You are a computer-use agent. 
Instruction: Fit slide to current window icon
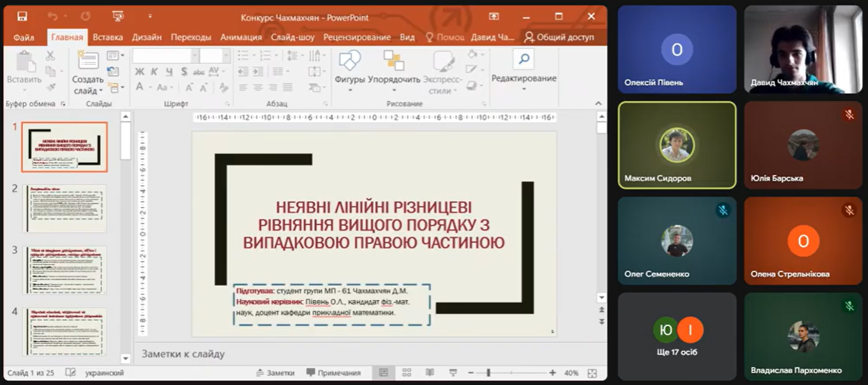(592, 373)
